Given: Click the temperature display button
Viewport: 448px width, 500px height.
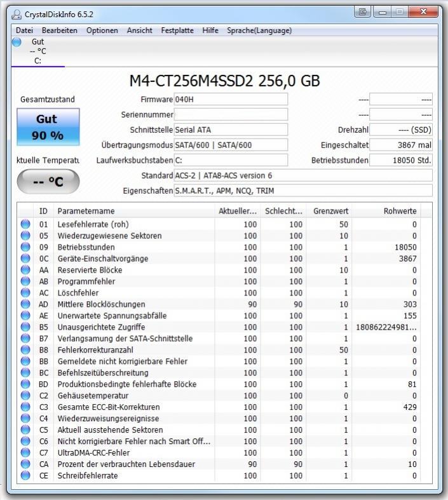Looking at the screenshot, I should (x=48, y=182).
